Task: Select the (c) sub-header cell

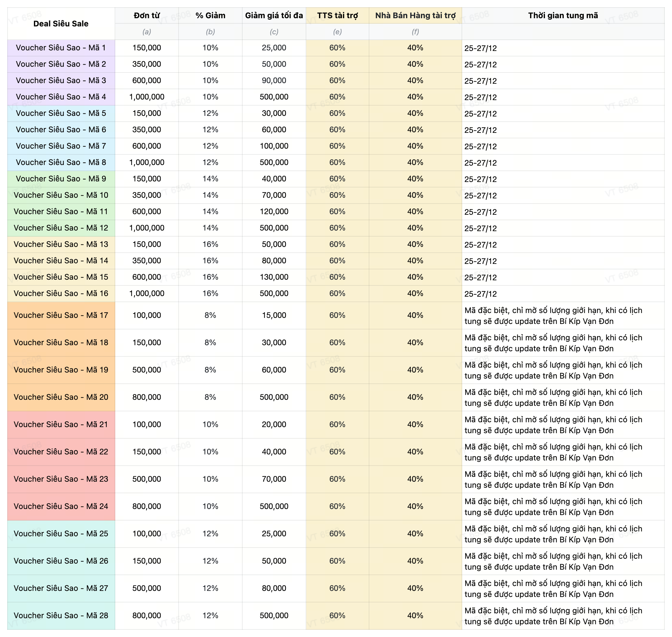Action: coord(274,32)
